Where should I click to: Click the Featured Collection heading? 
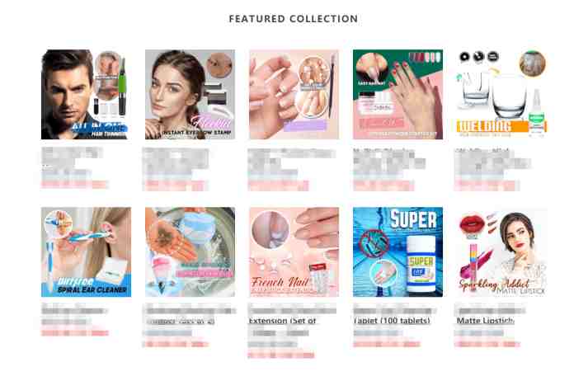pyautogui.click(x=294, y=19)
